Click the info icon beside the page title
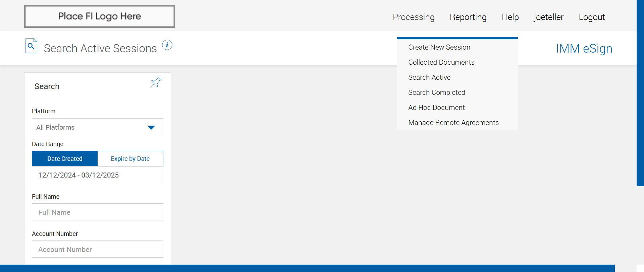Image resolution: width=644 pixels, height=272 pixels. pos(167,45)
